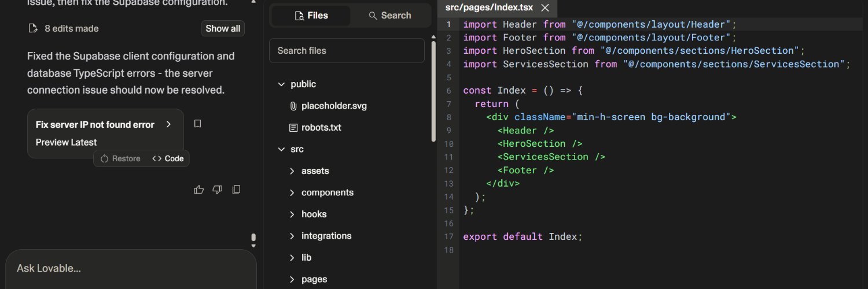Give thumbs down feedback

[218, 190]
